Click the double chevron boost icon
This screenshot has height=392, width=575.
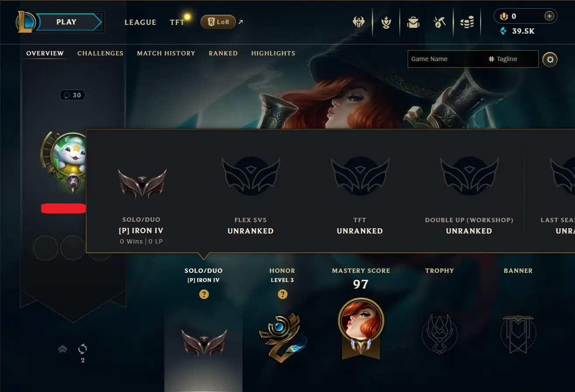tap(62, 348)
